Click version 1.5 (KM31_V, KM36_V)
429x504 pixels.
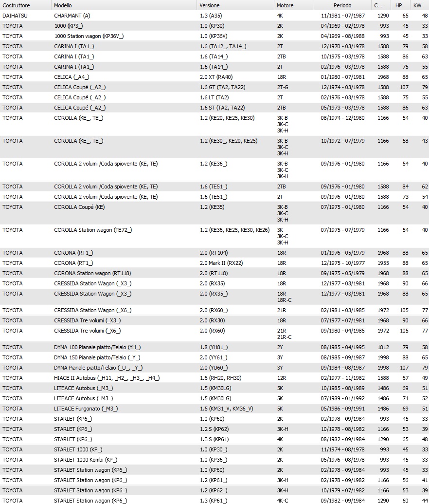(x=226, y=409)
